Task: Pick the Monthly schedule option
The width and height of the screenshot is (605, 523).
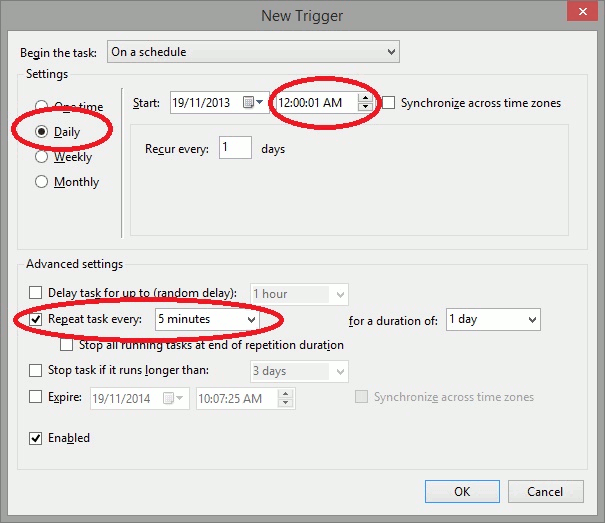Action: 42,182
